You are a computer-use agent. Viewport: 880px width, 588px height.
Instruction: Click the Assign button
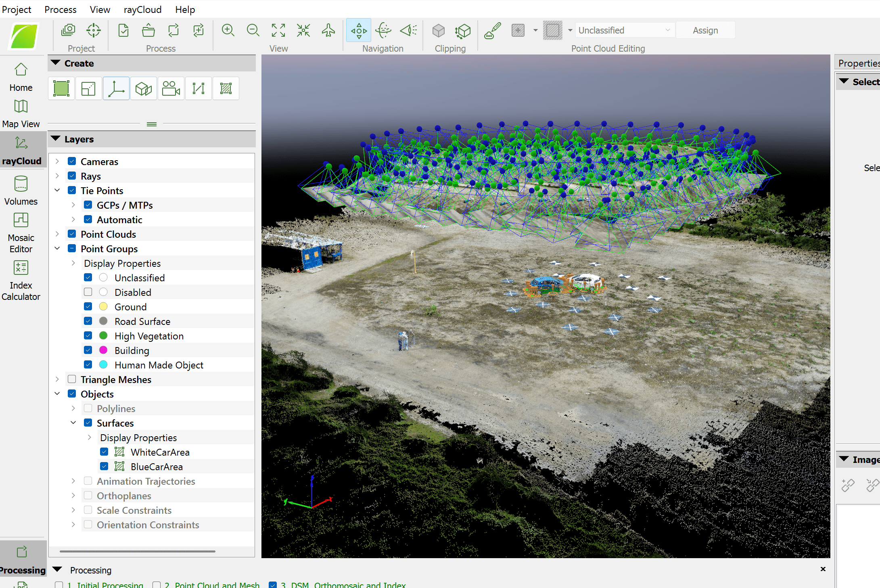705,30
